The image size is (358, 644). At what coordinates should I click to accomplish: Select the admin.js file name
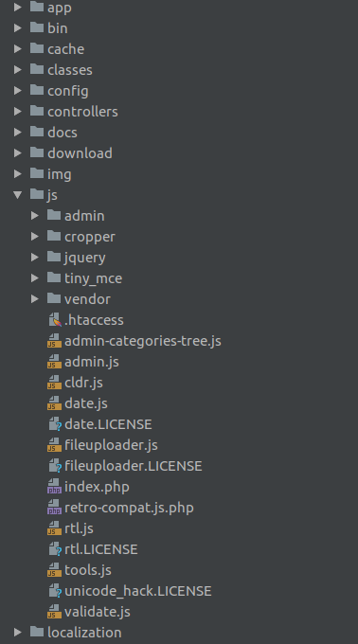click(x=92, y=362)
